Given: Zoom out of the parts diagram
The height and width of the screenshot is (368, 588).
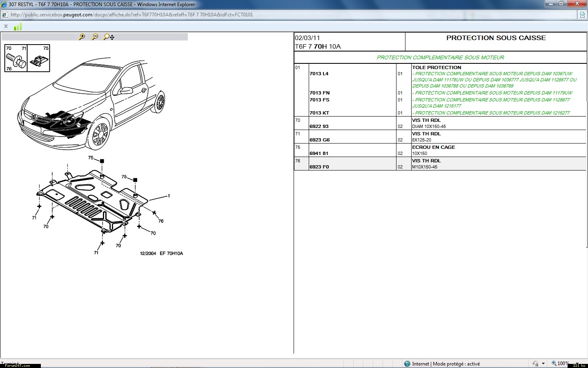Looking at the screenshot, I should (x=95, y=37).
